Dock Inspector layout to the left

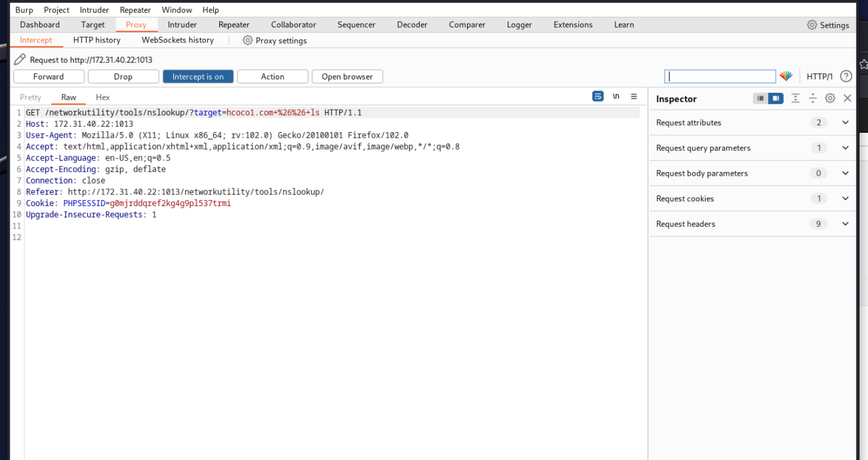tap(761, 98)
